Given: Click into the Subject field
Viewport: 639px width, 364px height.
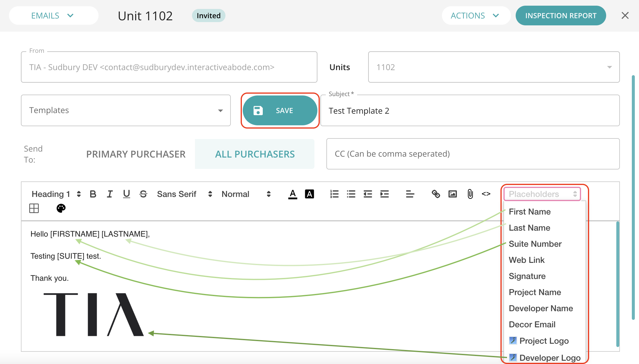Looking at the screenshot, I should 470,111.
